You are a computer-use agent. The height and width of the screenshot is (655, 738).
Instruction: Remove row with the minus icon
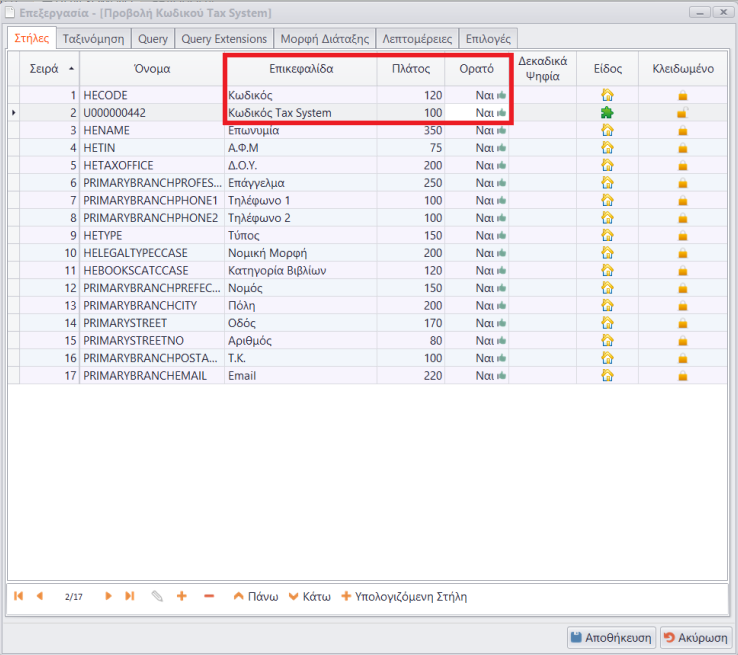tap(208, 596)
